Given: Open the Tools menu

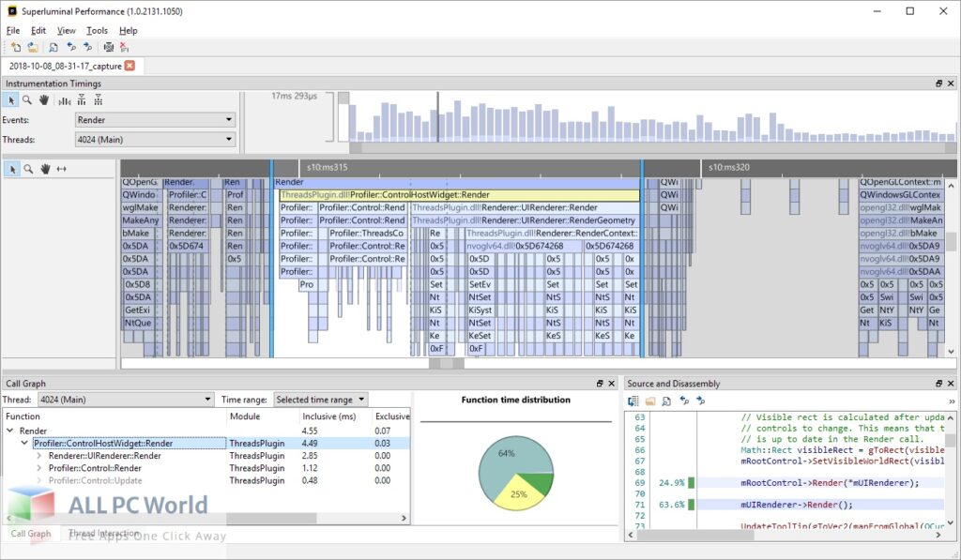Looking at the screenshot, I should (97, 30).
